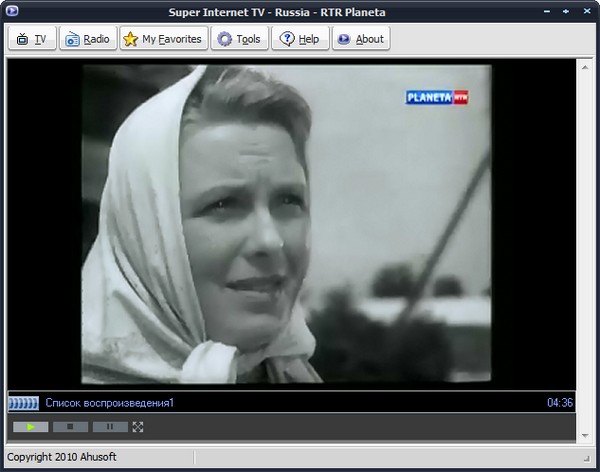Open the About dialog
600x472 pixels.
360,39
